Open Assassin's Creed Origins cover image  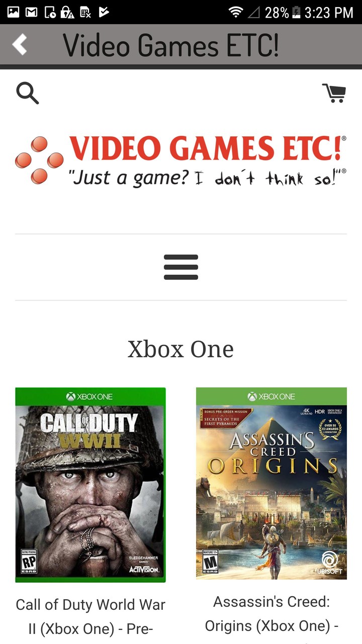271,484
